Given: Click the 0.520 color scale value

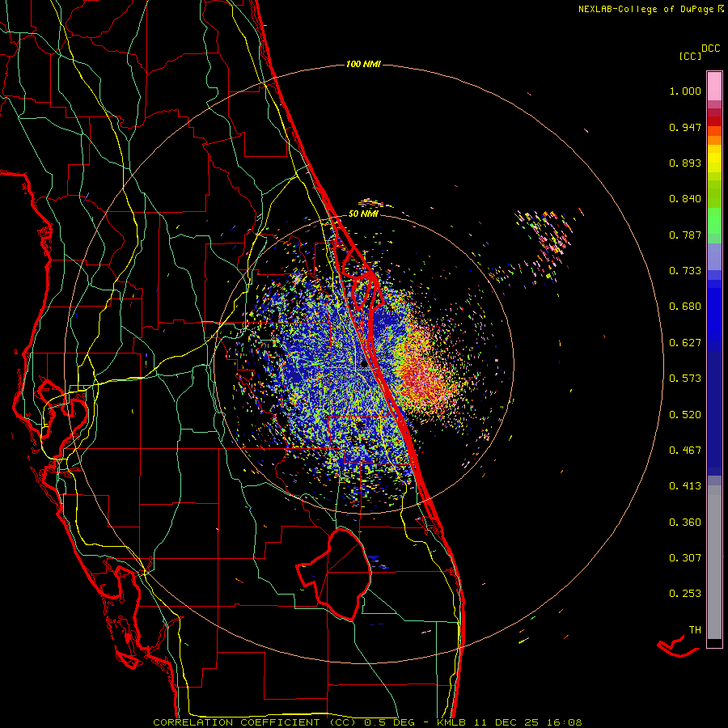Looking at the screenshot, I should [685, 415].
